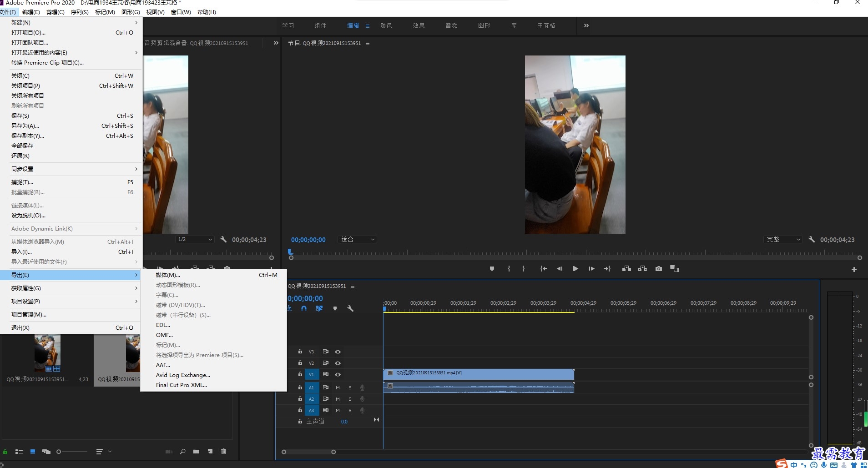Switch to 音频 workspace
The image size is (868, 468).
pos(452,25)
